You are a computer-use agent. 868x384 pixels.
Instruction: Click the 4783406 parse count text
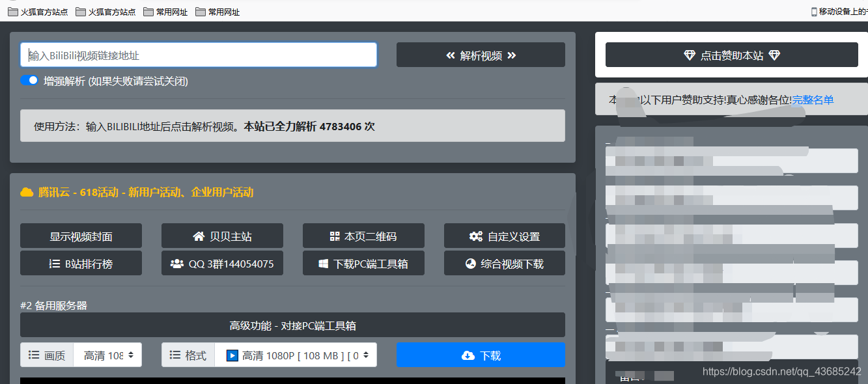340,126
